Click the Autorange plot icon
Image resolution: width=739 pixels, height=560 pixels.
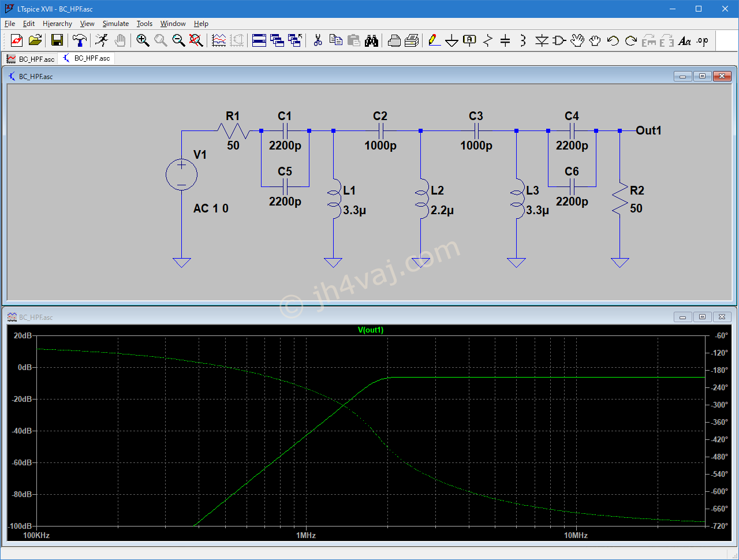[219, 40]
